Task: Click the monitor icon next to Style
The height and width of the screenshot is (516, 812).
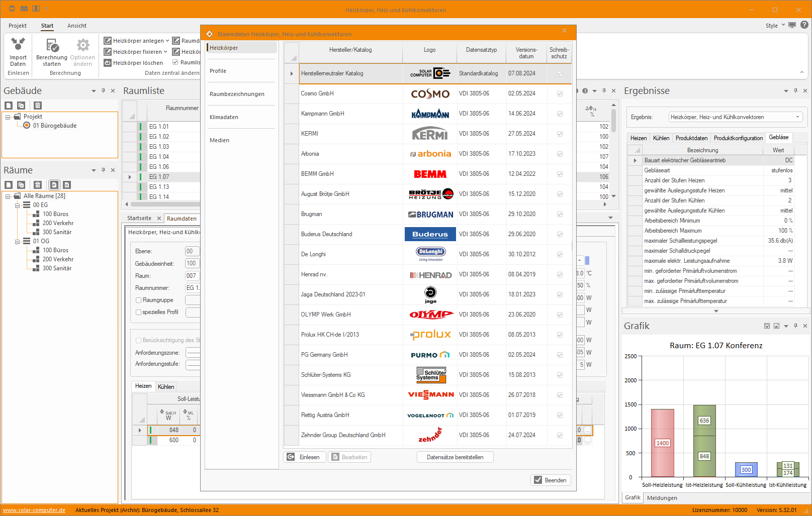Action: click(792, 25)
